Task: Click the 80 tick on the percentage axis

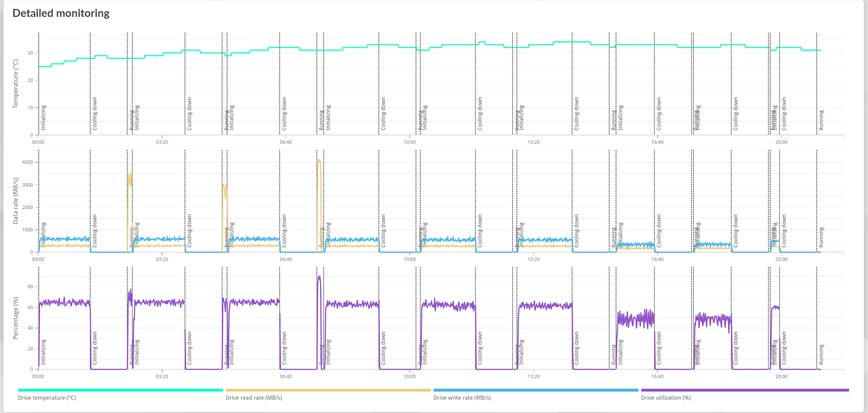Action: point(30,287)
